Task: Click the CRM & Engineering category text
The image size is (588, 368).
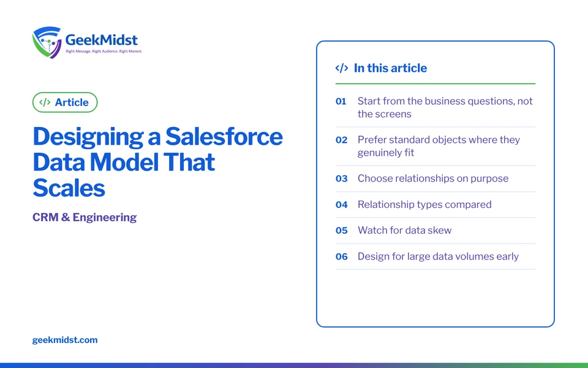Action: (85, 217)
